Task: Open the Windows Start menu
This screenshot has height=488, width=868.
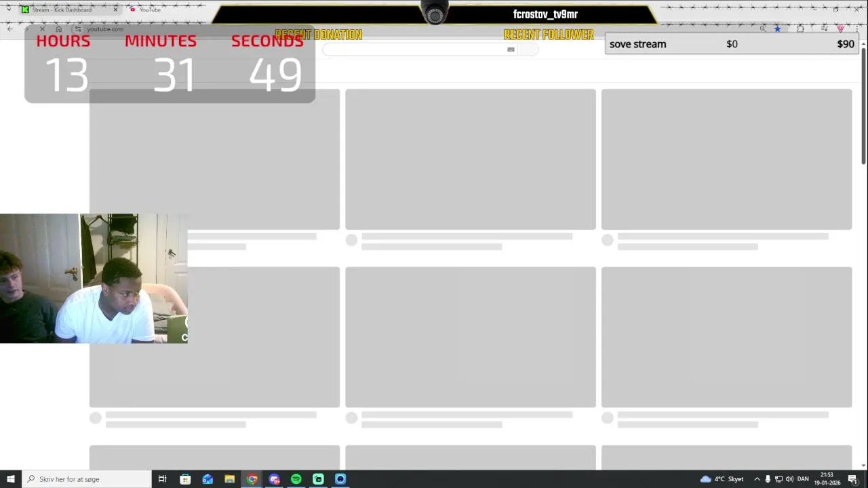Action: click(10, 479)
